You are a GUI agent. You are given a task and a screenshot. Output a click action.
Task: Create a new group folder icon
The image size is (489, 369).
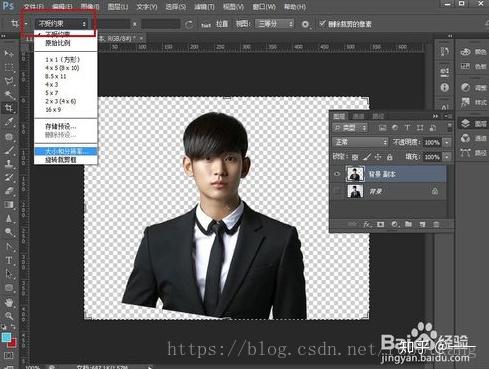(x=408, y=224)
